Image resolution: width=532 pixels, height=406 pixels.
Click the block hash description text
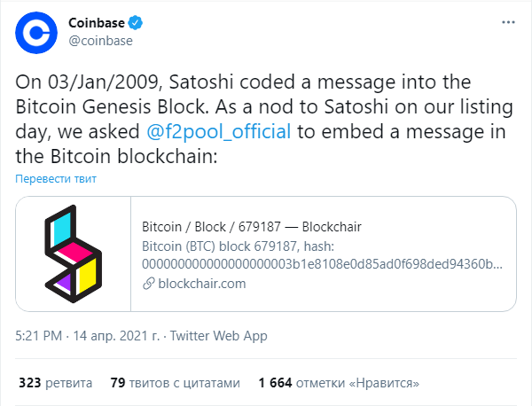coord(322,255)
